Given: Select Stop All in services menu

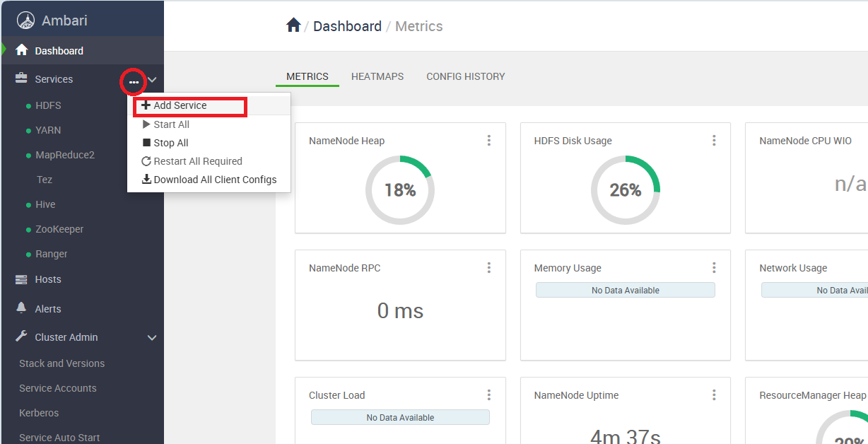Looking at the screenshot, I should 209,143.
